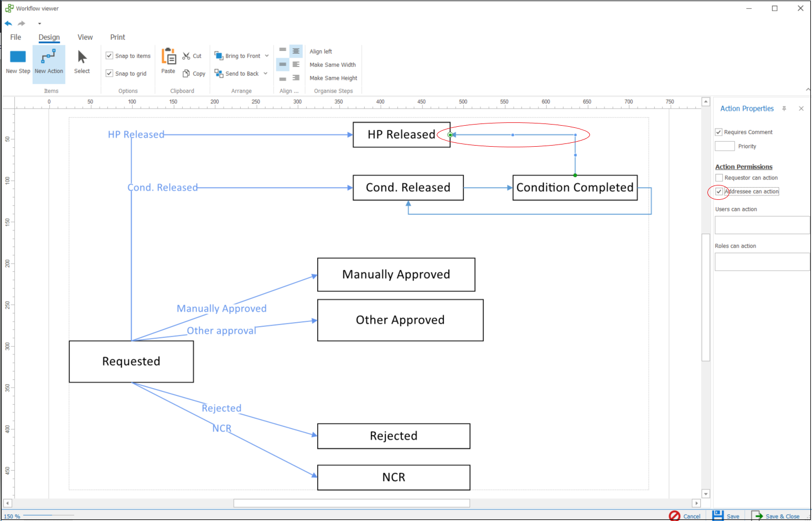This screenshot has height=521, width=812.
Task: Click vertical scrollbar down arrow
Action: point(706,494)
